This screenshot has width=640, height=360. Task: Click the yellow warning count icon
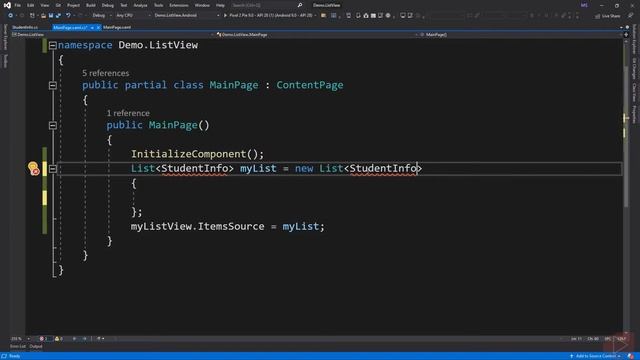coord(57,339)
